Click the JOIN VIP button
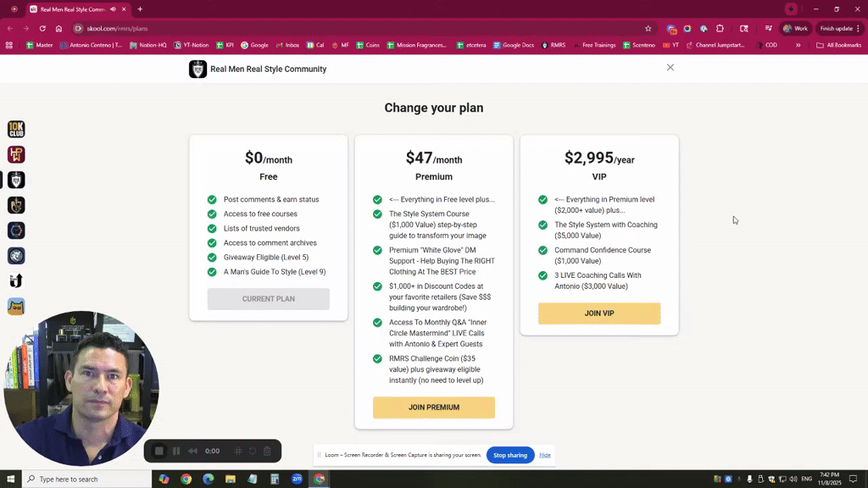This screenshot has width=868, height=488. [x=599, y=313]
